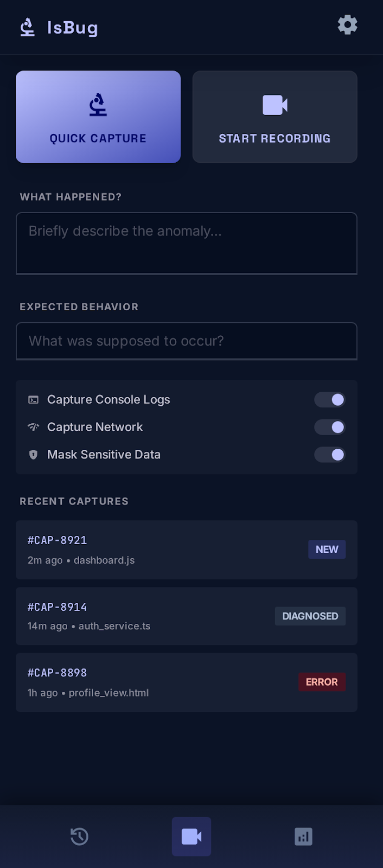This screenshot has height=868, width=383.
Task: Disable the Capture Console Logs toggle
Action: [330, 399]
